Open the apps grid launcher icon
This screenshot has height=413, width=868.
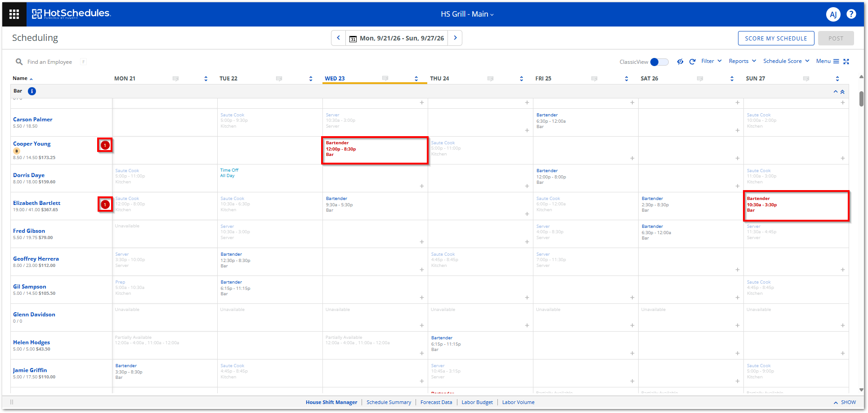(14, 14)
